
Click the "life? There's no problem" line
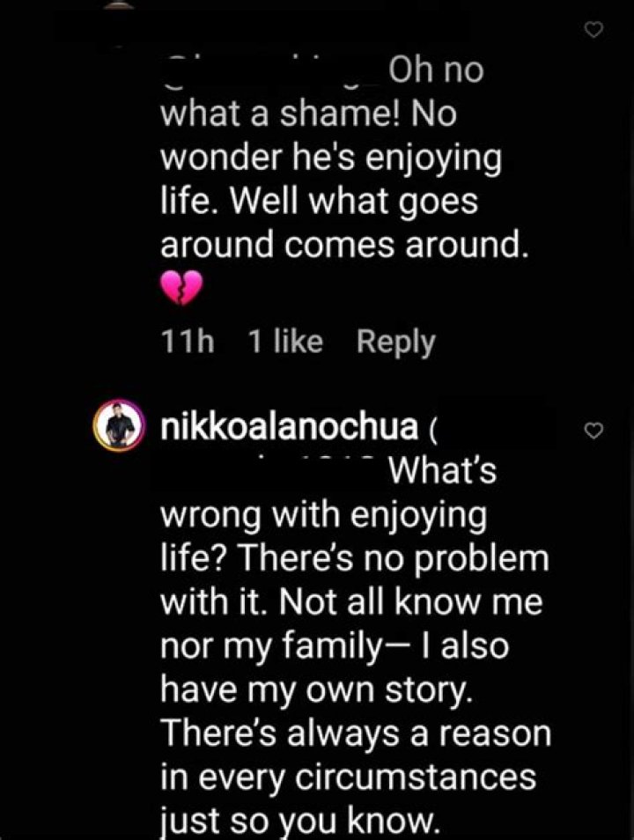353,560
